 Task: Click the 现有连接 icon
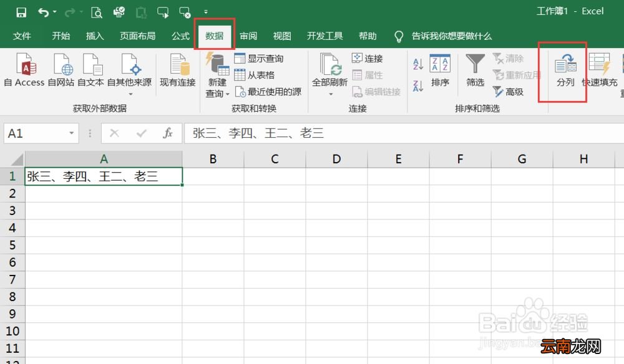(178, 70)
